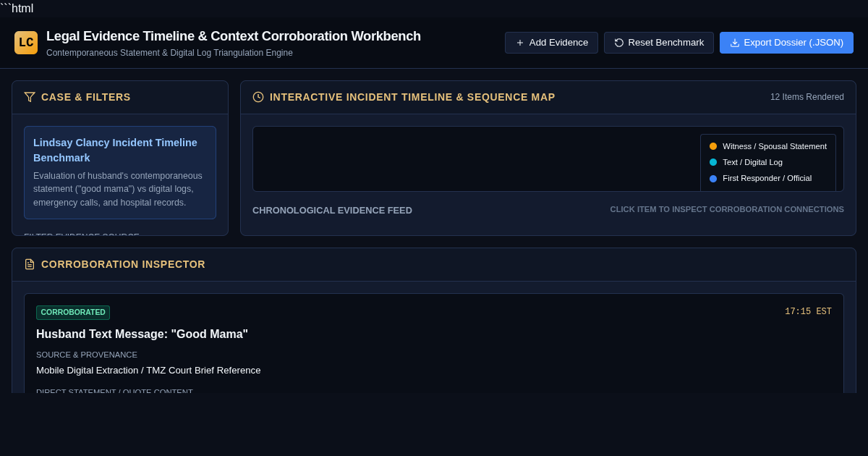
Task: Click the "17:15 EST" timestamp
Action: (x=808, y=312)
